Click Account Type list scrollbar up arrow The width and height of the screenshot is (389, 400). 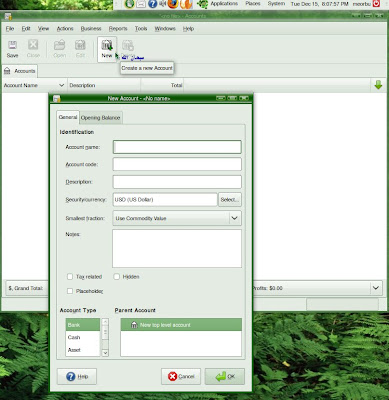coord(105,322)
